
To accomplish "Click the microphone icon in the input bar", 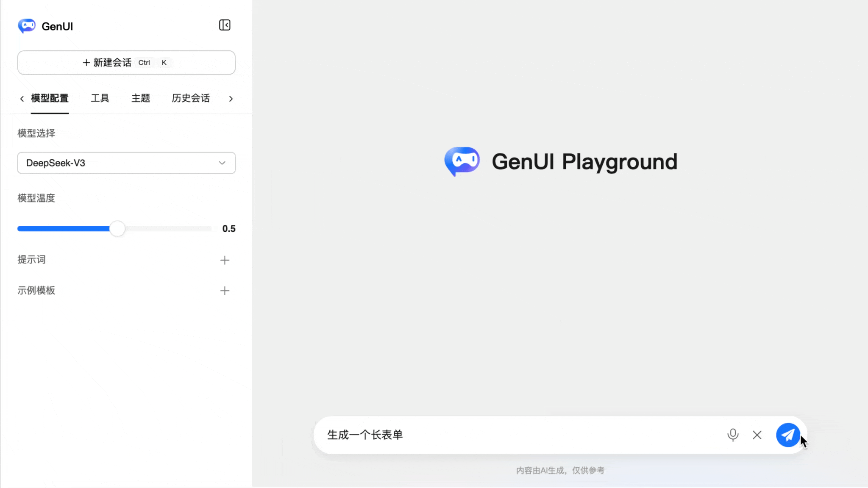I will [732, 435].
